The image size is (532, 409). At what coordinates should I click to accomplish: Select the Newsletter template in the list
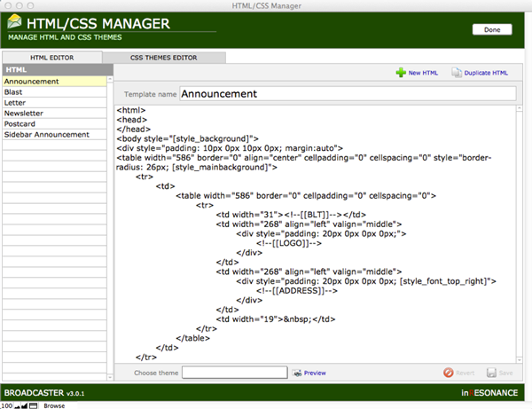[x=24, y=114]
